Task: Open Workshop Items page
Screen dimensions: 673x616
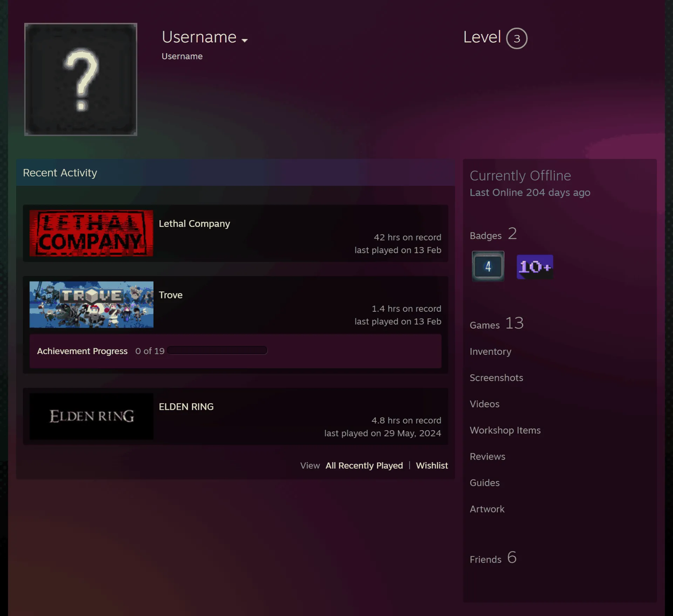Action: coord(505,430)
